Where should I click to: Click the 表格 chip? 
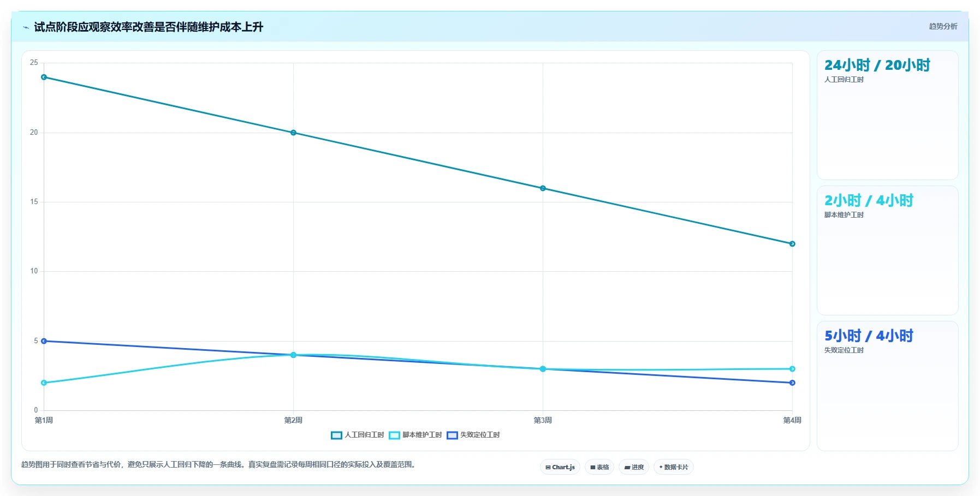click(599, 467)
